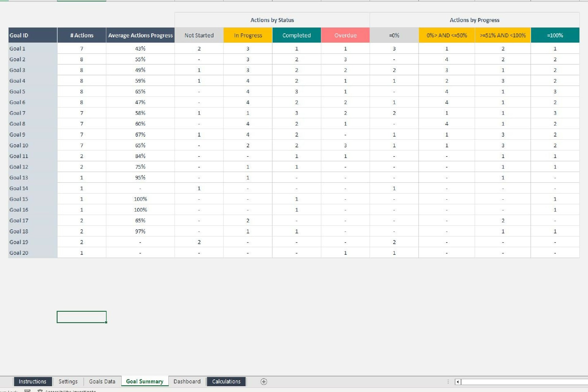
Task: Open the Calculations sheet
Action: [x=226, y=381]
